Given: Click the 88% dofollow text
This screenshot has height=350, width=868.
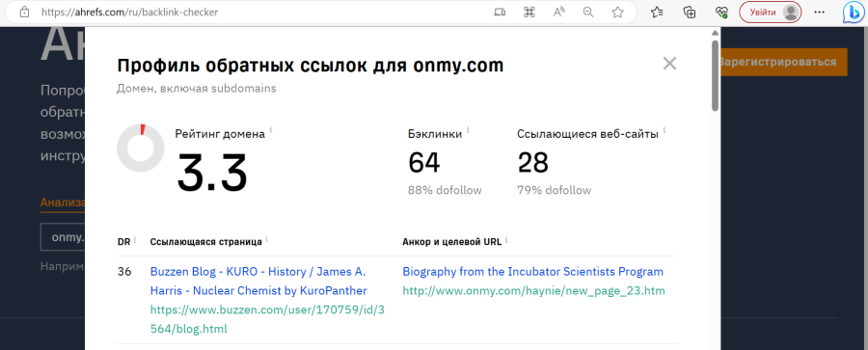Looking at the screenshot, I should [445, 191].
